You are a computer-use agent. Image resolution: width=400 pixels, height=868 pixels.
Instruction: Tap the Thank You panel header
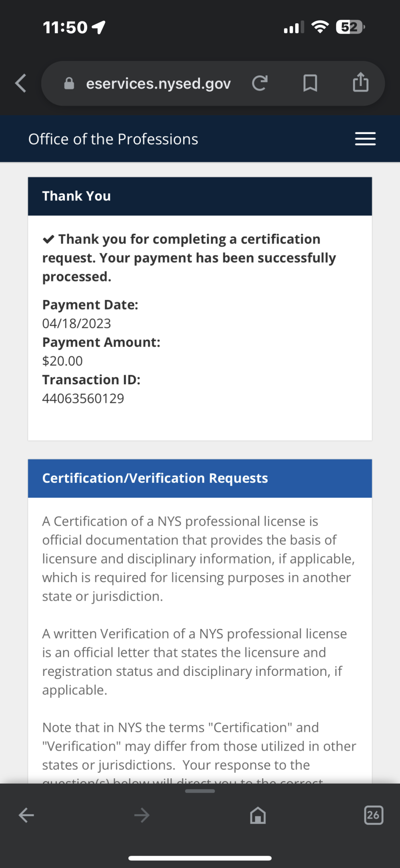[200, 196]
